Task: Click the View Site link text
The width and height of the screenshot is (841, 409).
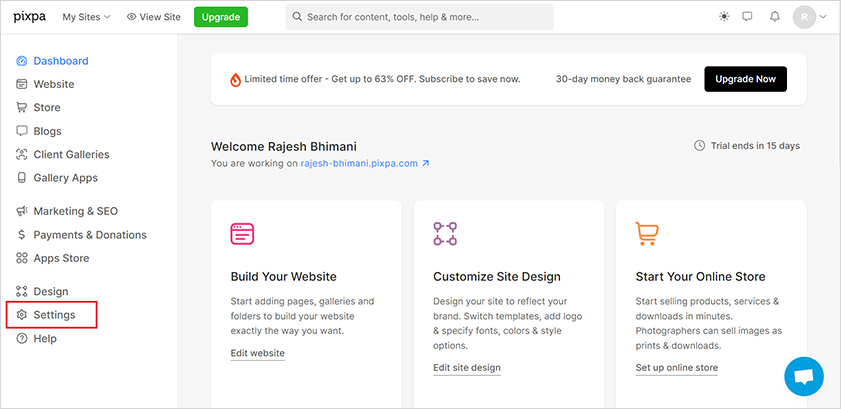Action: [x=160, y=17]
